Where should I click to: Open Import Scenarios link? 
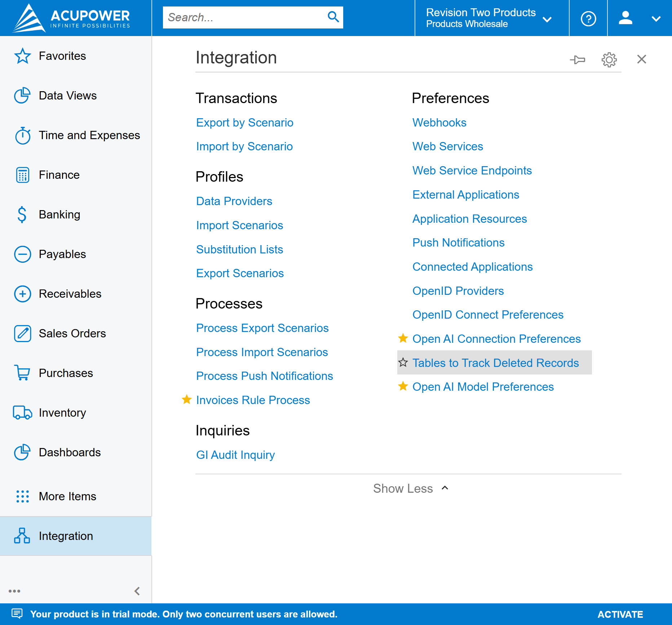pos(240,225)
